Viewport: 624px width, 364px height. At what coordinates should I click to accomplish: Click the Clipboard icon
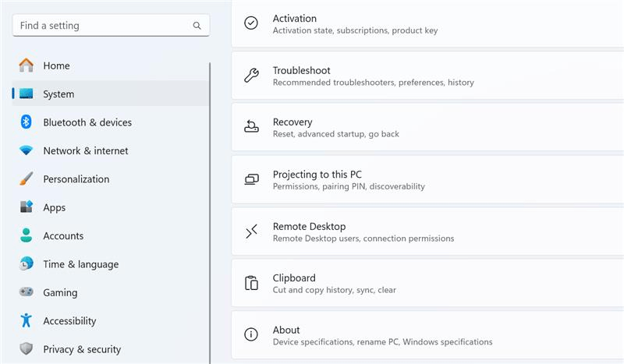251,283
